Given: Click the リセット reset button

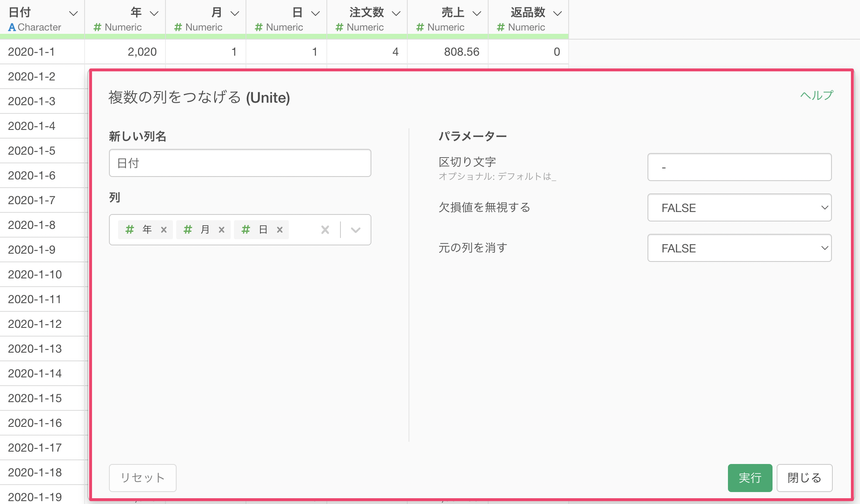Looking at the screenshot, I should [142, 478].
